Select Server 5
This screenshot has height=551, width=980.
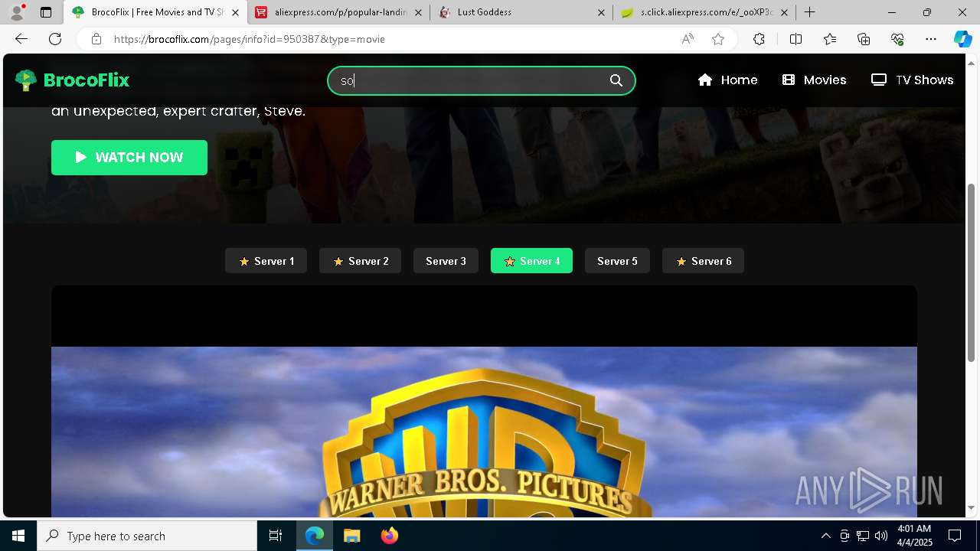pyautogui.click(x=617, y=261)
